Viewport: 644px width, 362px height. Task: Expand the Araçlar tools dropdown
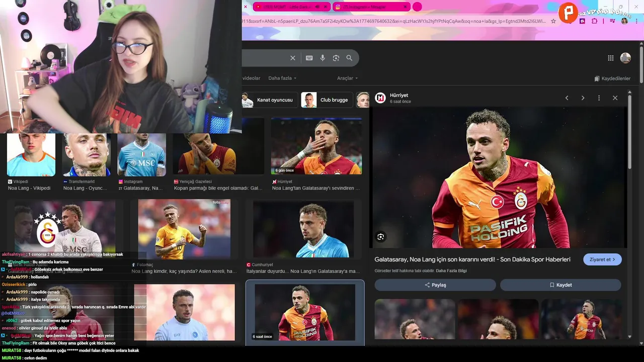point(348,78)
